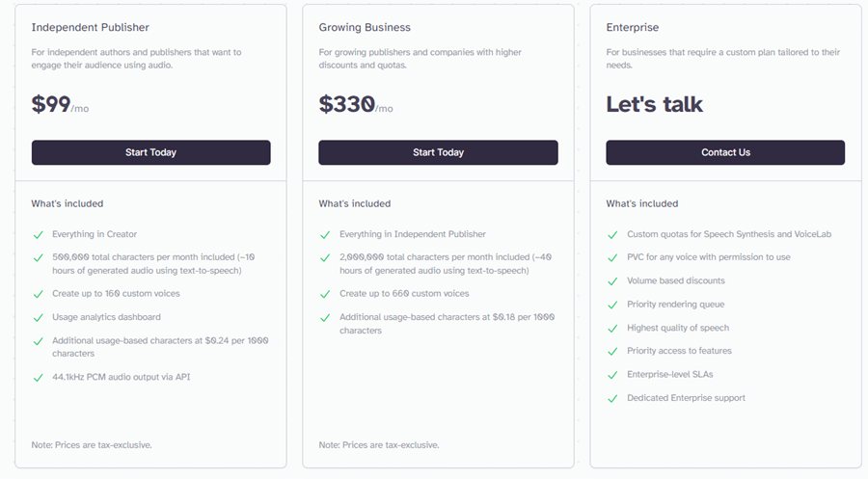868x479 pixels.
Task: Click checkmark next to Usage analytics dashboard
Action: click(x=39, y=318)
